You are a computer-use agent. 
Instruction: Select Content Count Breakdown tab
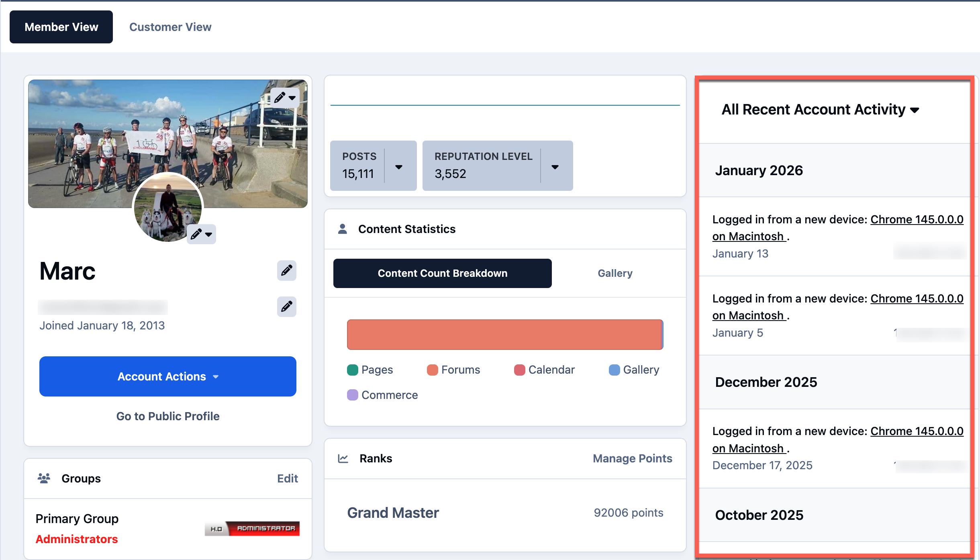(443, 273)
